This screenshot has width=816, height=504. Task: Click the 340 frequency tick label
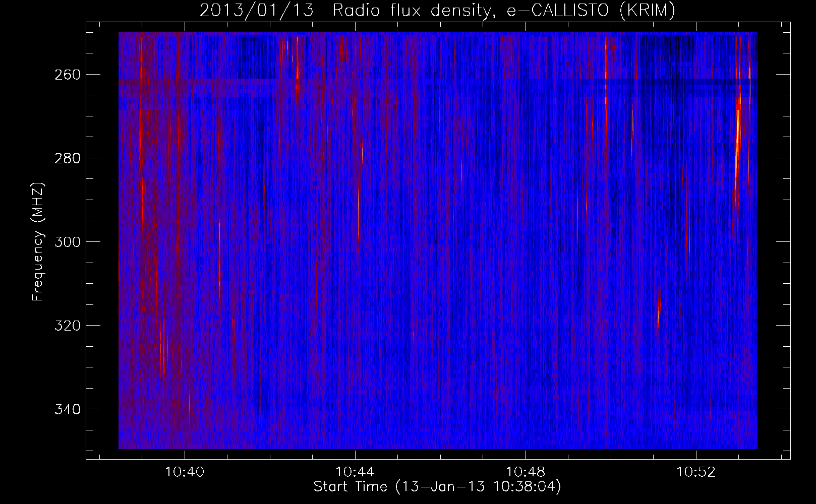tap(68, 409)
